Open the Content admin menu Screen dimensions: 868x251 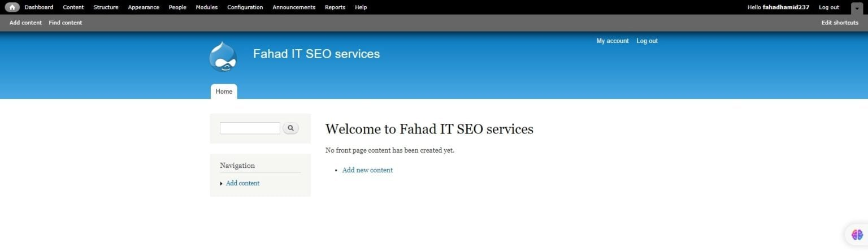(x=73, y=7)
